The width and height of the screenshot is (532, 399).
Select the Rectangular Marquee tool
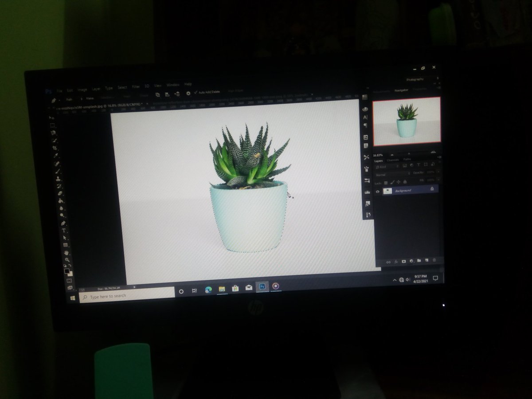52,125
